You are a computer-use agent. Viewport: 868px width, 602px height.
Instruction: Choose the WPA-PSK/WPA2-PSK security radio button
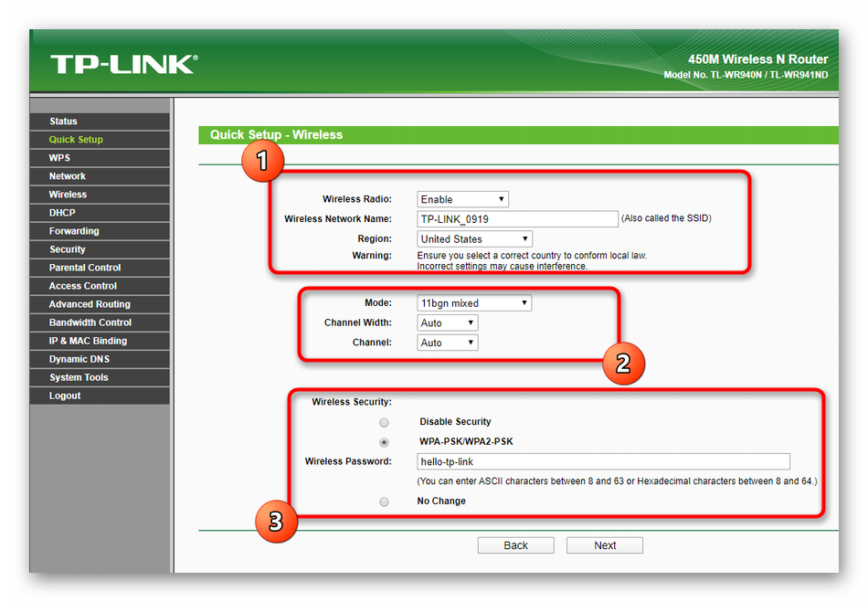click(x=384, y=442)
